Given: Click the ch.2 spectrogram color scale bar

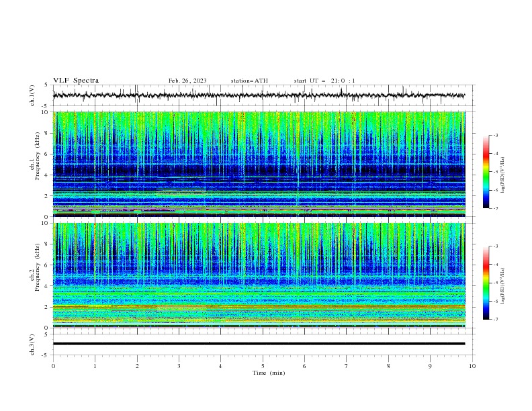Looking at the screenshot, I should 486,283.
